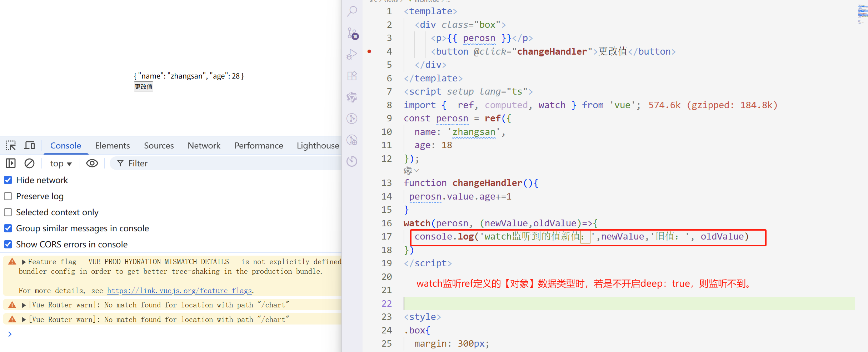
Task: Switch to the Network tab
Action: pos(204,146)
